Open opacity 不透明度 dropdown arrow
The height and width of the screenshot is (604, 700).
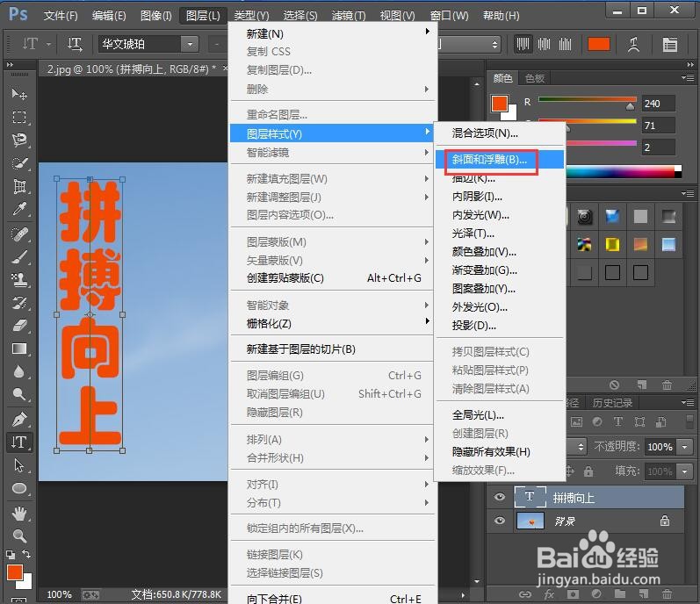[x=684, y=447]
